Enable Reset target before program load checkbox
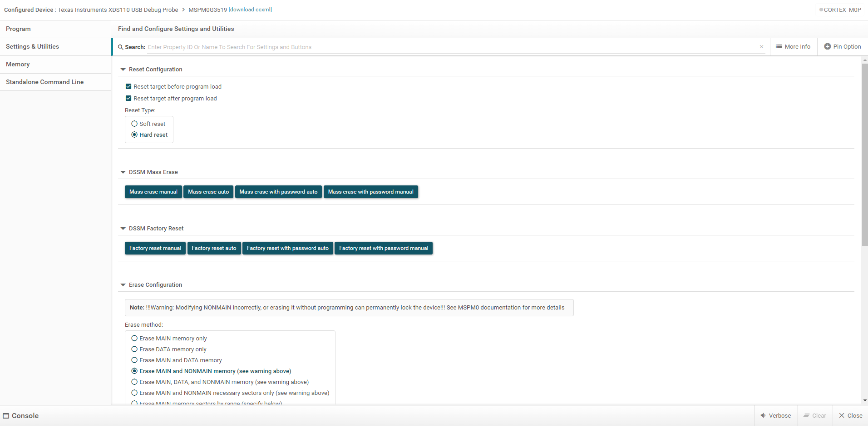The image size is (868, 439). coord(128,86)
